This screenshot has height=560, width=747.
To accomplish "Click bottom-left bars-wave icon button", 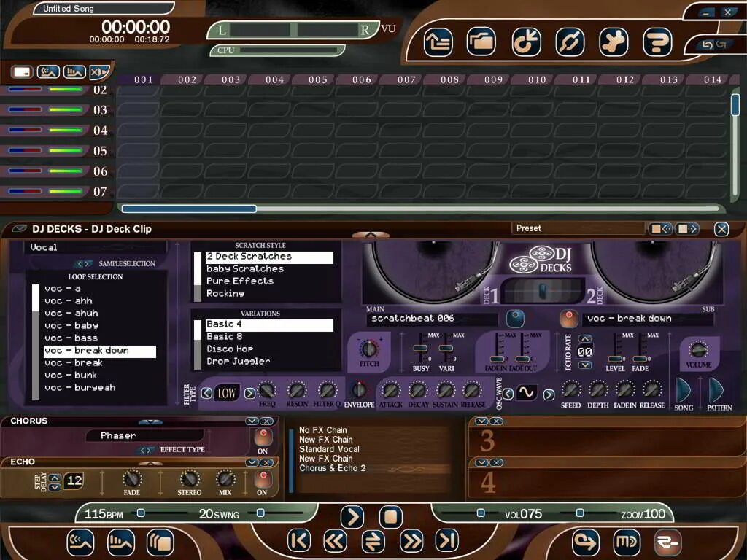I will pos(121,542).
